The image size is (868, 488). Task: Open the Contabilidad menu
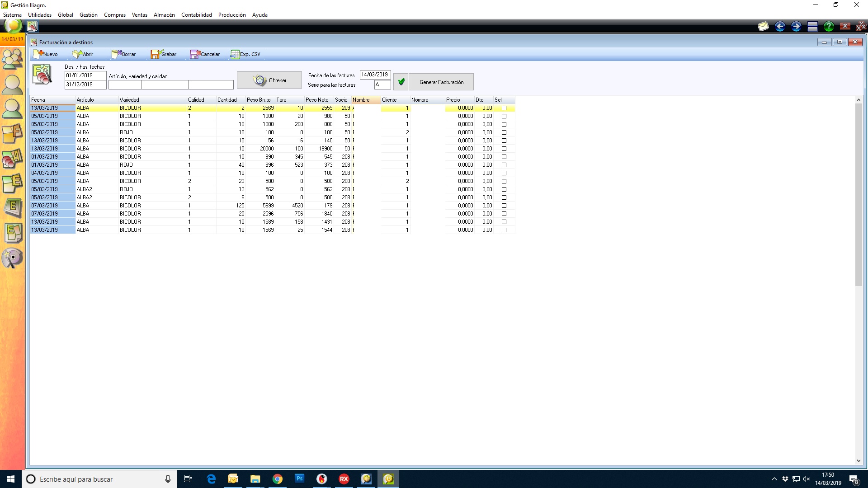(x=197, y=15)
